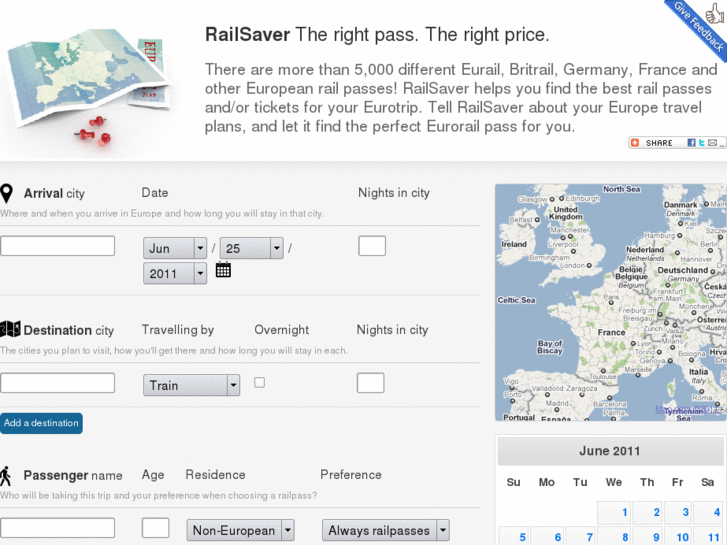Click the Europe map logo image
This screenshot has width=727, height=545.
click(89, 86)
